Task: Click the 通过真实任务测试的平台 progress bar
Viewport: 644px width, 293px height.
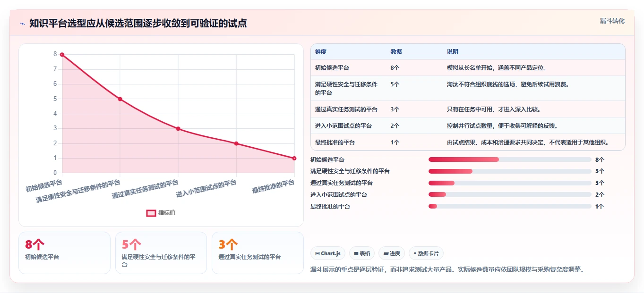Action: (x=510, y=183)
